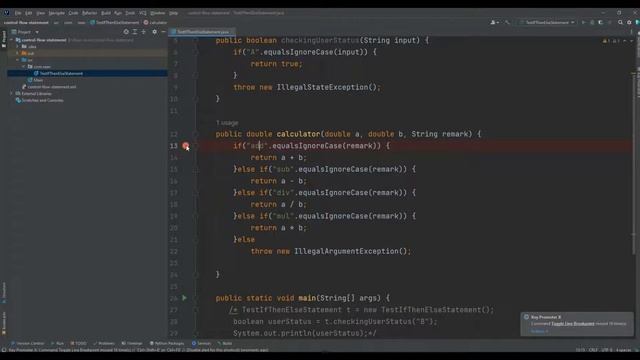Click the Debug bug icon in toolbar
This screenshot has height=360, width=640.
point(592,22)
